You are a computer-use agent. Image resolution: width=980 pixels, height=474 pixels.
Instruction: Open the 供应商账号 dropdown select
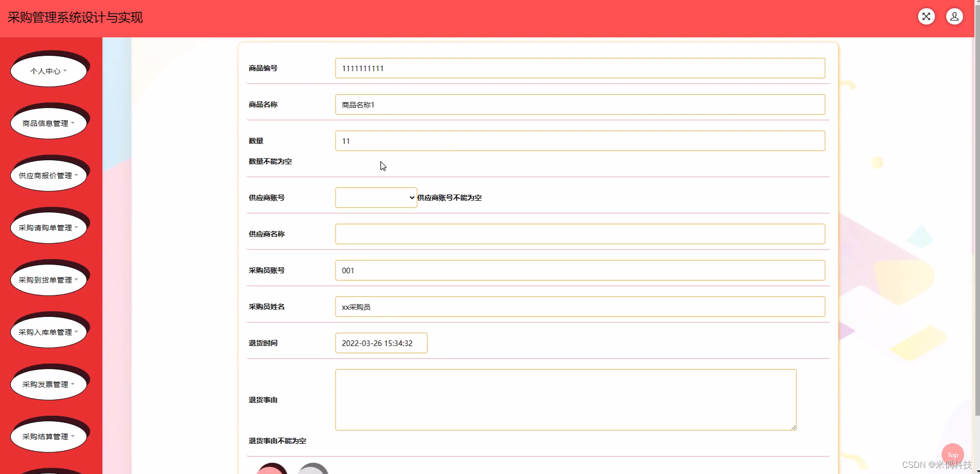pos(376,198)
